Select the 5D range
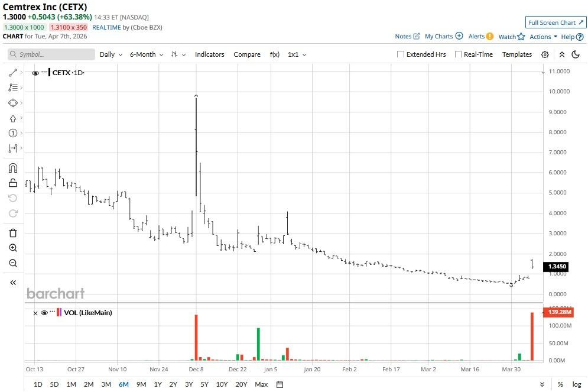The height and width of the screenshot is (392, 588). pos(54,384)
